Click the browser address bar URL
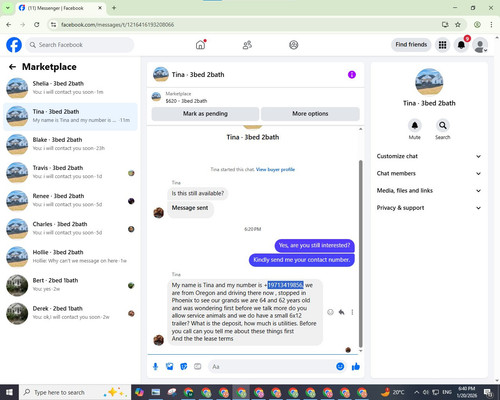 point(117,25)
